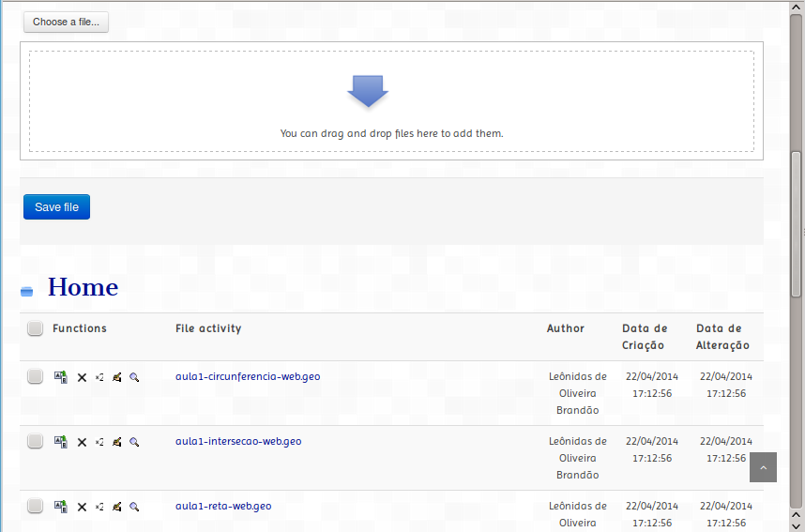Click the blue drop arrow in upload area
This screenshot has height=532, width=805.
[x=368, y=91]
